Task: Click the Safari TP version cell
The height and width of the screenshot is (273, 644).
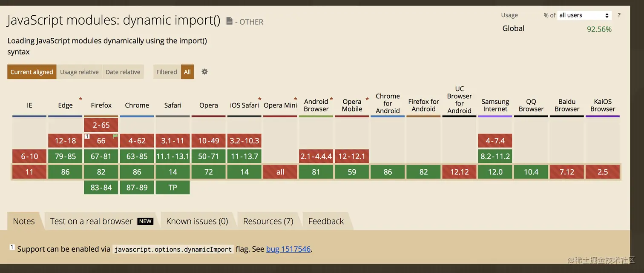Action: [x=173, y=188]
